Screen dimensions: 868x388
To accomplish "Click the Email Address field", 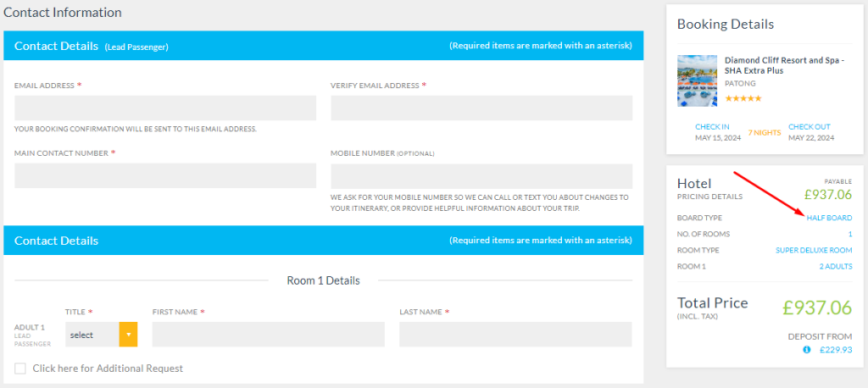I will coord(165,108).
